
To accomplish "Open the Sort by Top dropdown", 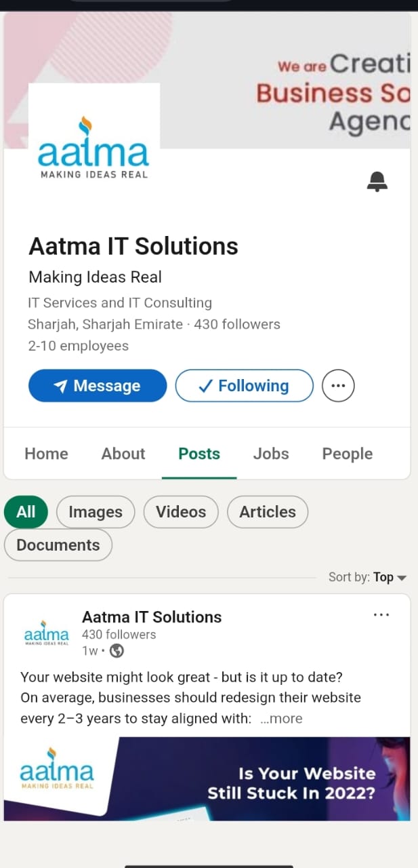I will (367, 577).
